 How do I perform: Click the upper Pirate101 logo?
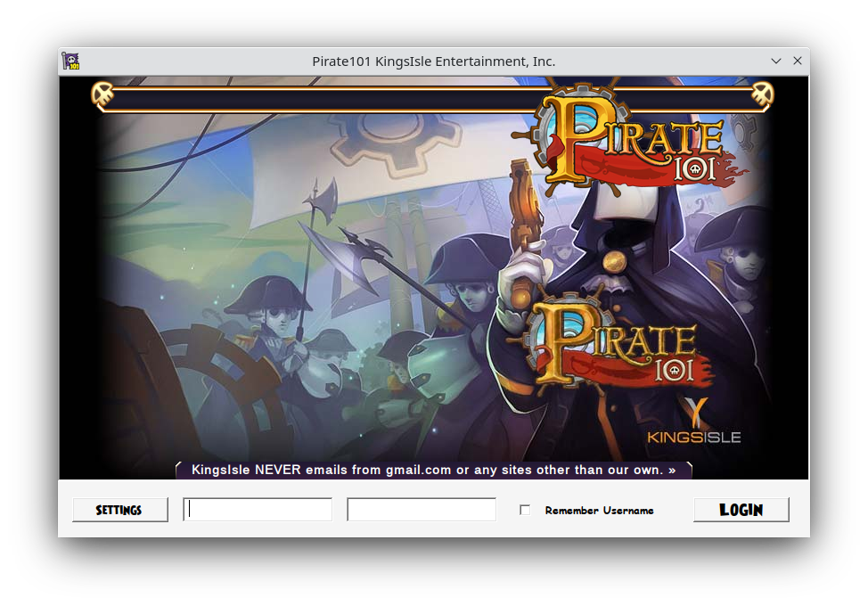633,141
